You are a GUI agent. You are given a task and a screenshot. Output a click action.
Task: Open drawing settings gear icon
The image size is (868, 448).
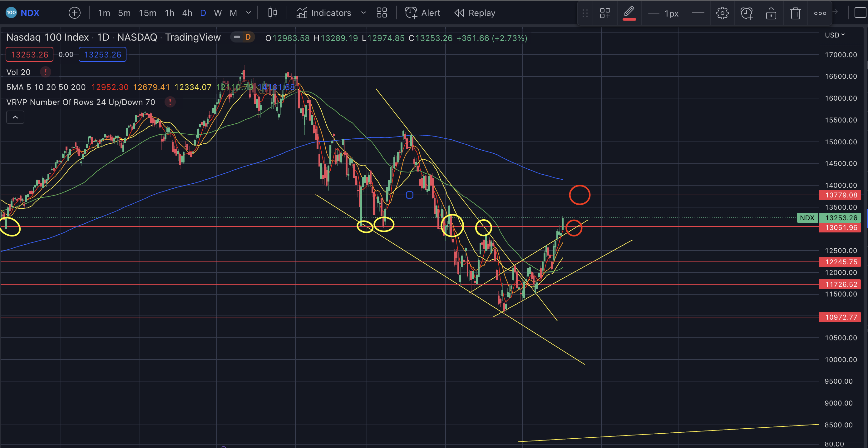click(x=722, y=13)
